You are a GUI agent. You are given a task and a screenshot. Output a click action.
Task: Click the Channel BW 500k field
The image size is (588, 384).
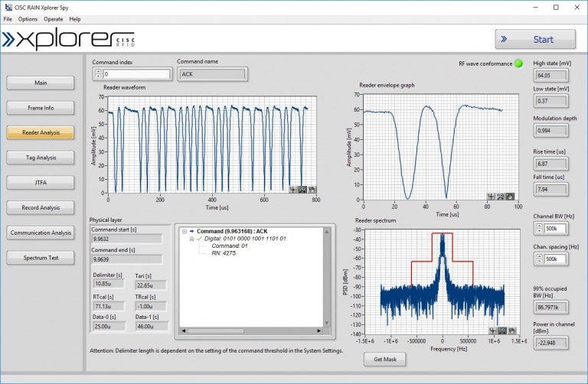tap(555, 228)
